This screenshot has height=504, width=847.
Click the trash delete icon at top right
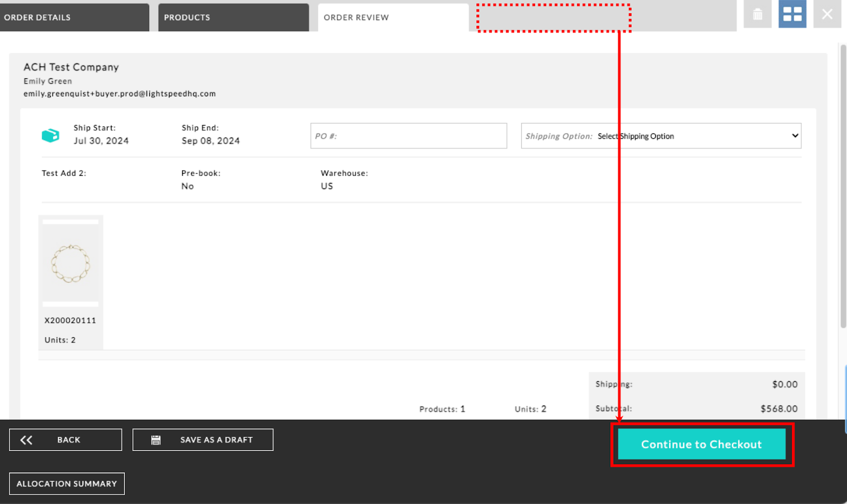[x=756, y=14]
